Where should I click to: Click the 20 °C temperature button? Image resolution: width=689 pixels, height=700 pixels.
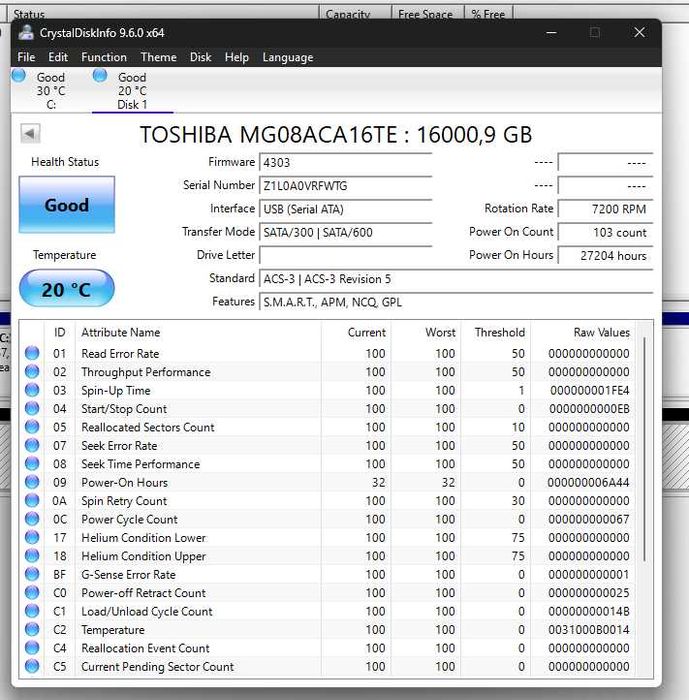coord(67,289)
